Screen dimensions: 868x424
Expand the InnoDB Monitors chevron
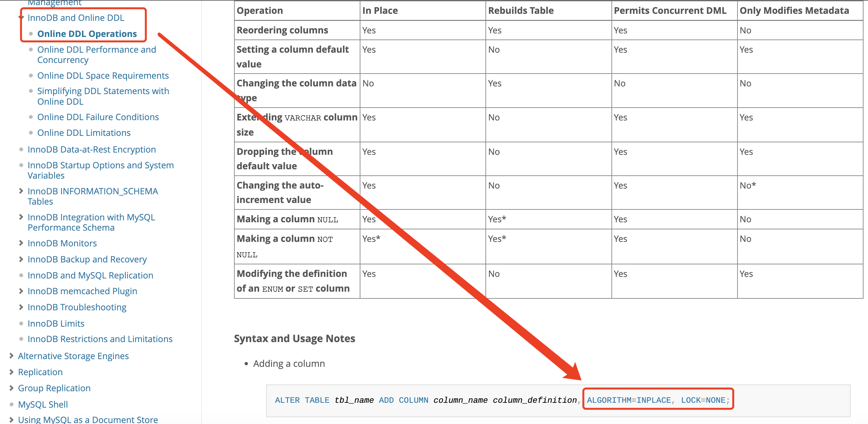[x=21, y=243]
